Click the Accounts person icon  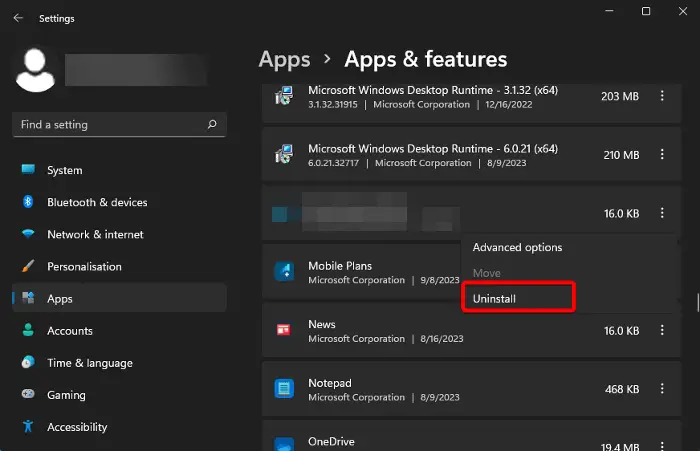28,330
